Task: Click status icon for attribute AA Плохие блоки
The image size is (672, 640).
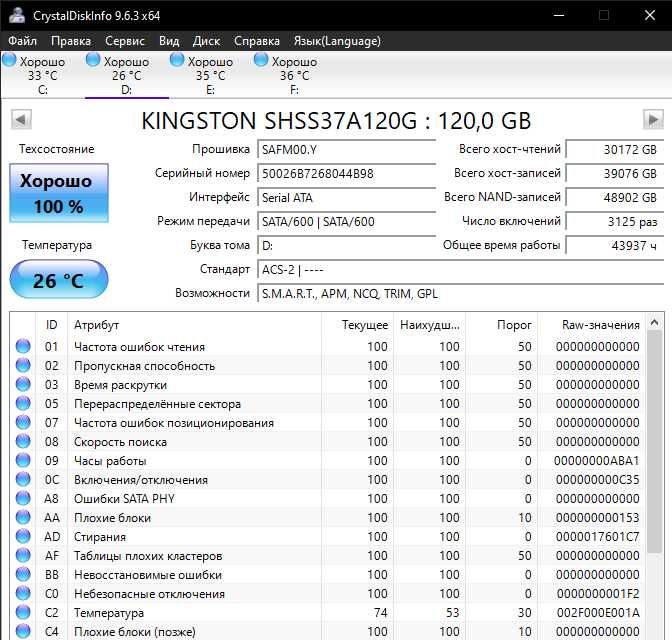Action: tap(23, 517)
